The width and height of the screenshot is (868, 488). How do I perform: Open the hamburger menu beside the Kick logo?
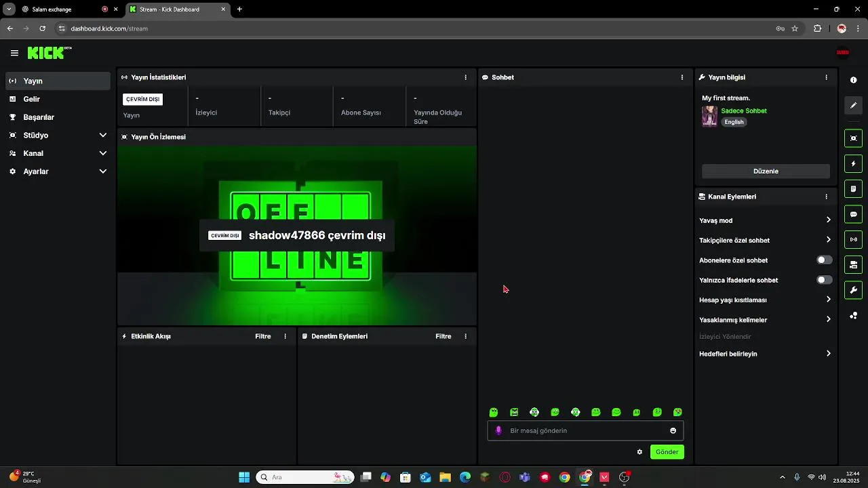click(14, 53)
